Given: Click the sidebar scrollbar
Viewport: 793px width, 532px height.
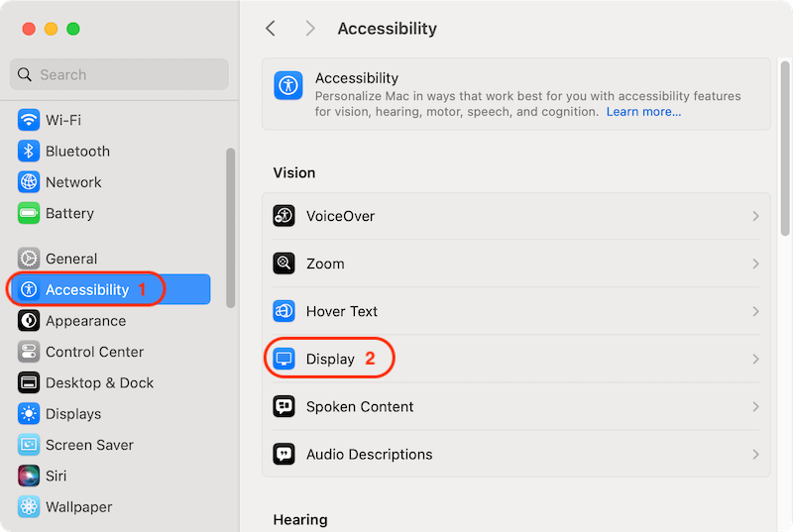Looking at the screenshot, I should 231,228.
